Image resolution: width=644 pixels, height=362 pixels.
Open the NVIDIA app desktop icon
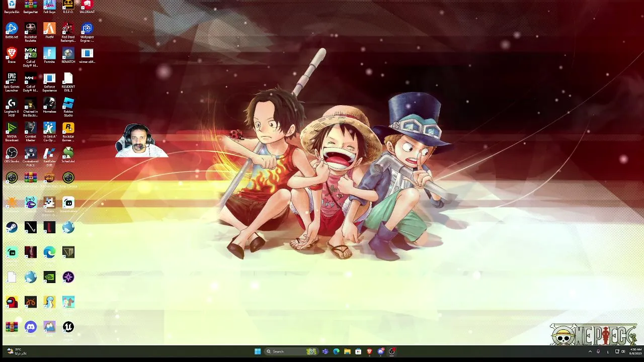coord(49,277)
